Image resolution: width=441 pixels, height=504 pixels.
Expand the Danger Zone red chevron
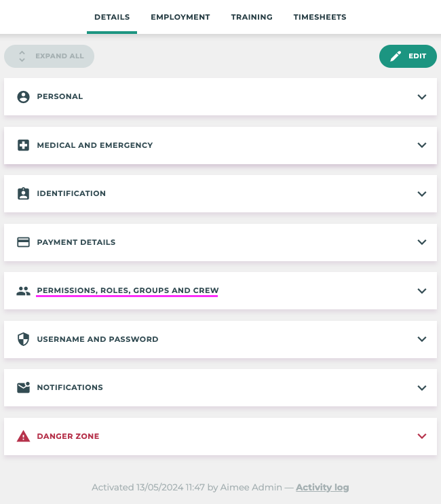pyautogui.click(x=422, y=436)
